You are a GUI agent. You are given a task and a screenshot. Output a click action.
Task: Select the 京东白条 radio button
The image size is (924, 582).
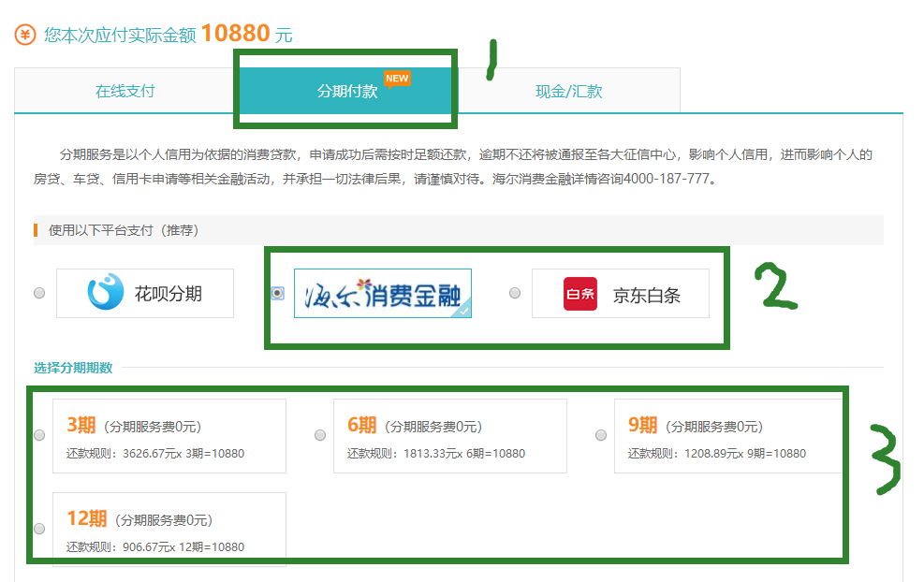click(515, 293)
